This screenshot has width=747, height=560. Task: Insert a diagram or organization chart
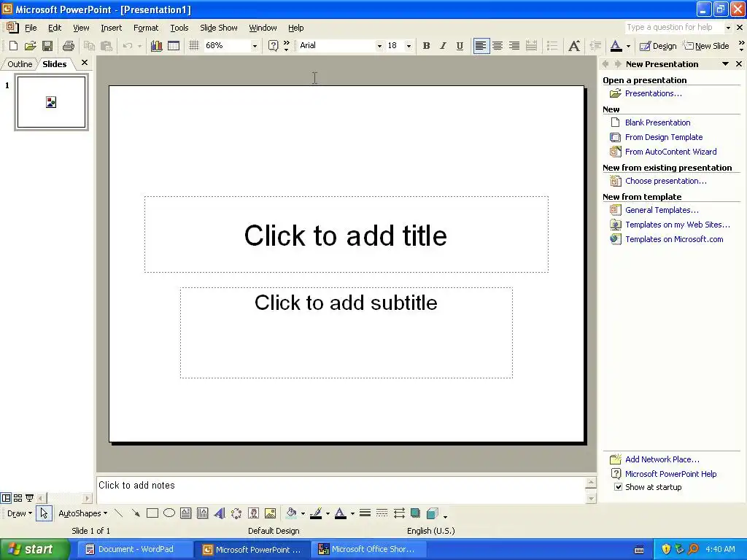[236, 513]
